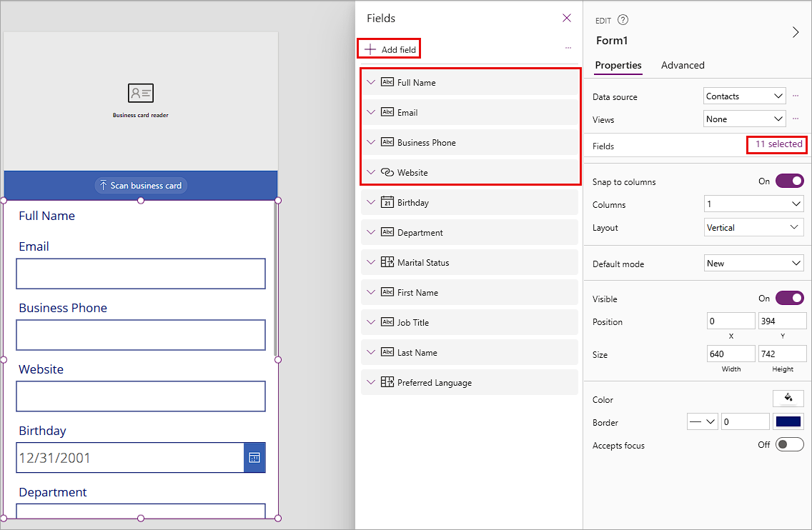Switch to the Advanced tab
The image size is (812, 530).
(x=683, y=65)
